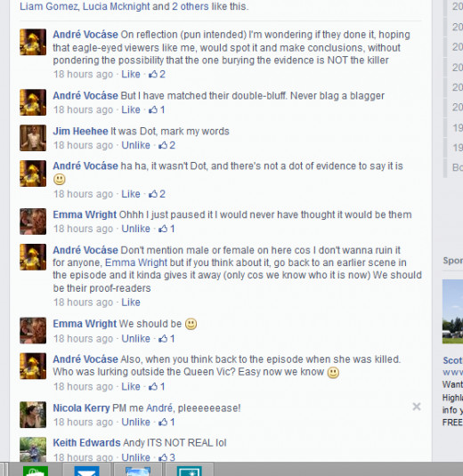The width and height of the screenshot is (463, 476).
Task: Open the sponsored ad landscape image
Action: (452, 311)
